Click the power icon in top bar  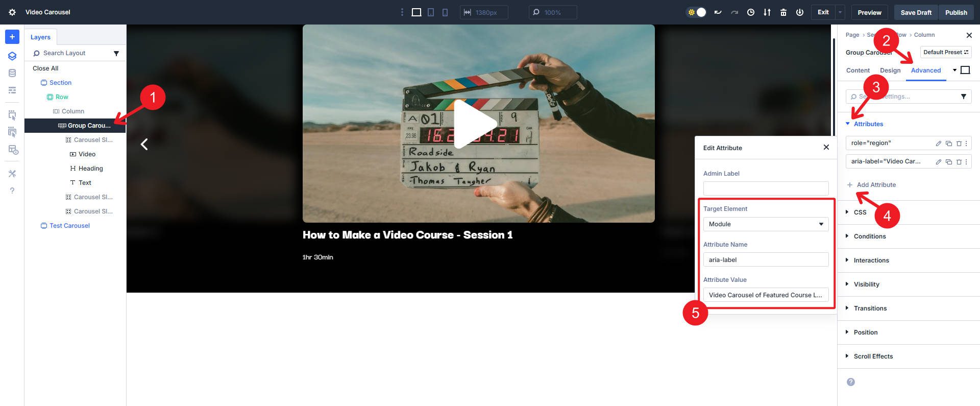click(800, 12)
